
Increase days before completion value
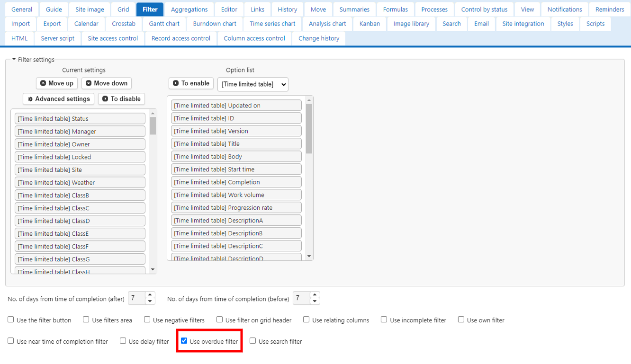pos(315,295)
